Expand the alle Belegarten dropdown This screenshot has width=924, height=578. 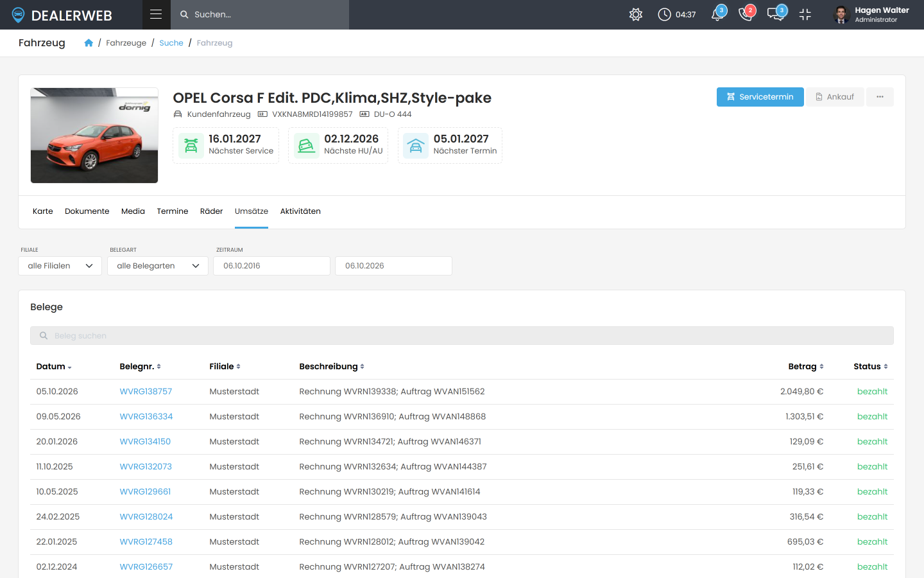(158, 266)
